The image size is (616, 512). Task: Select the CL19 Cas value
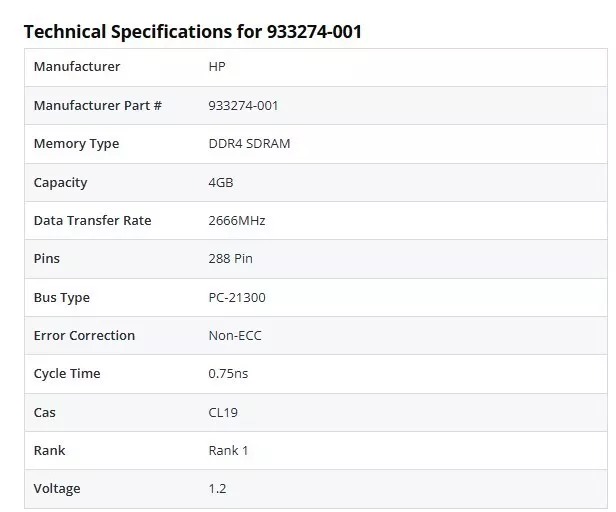tap(223, 412)
